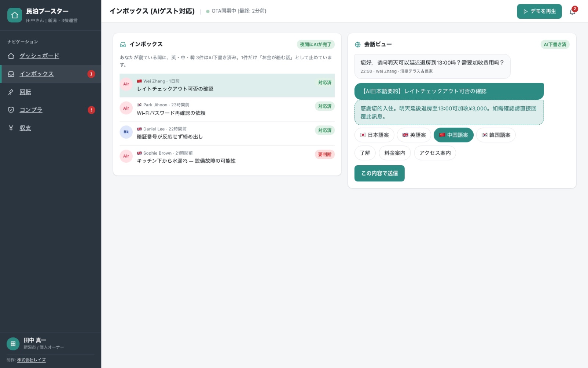Click the 対応済 tag on Wei Zhang's row
The height and width of the screenshot is (368, 588).
pyautogui.click(x=325, y=82)
